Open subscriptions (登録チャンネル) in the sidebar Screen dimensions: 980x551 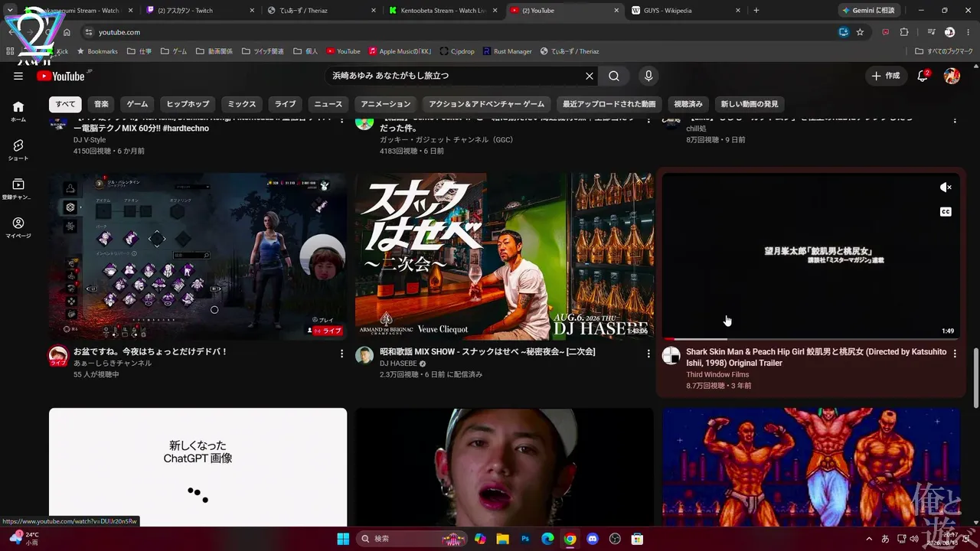coord(18,189)
